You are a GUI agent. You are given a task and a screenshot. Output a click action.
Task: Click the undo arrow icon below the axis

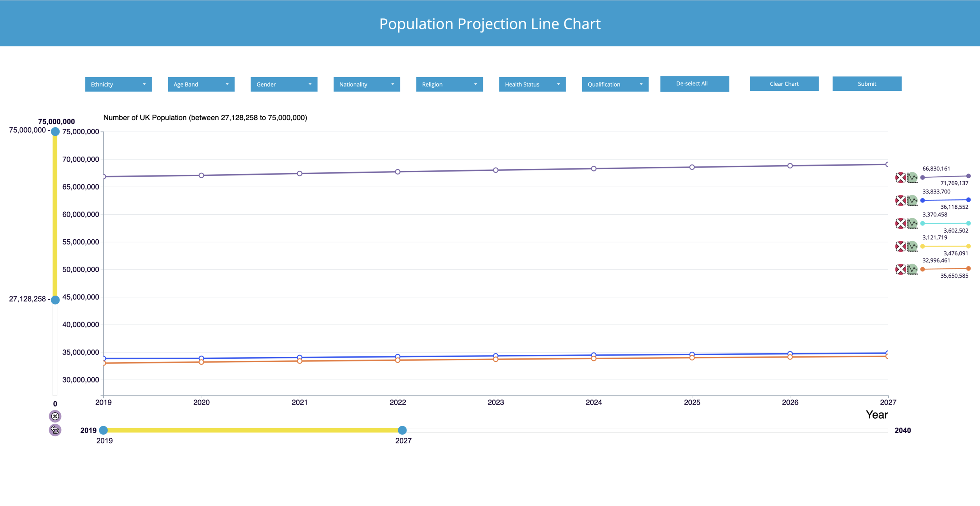tap(55, 430)
